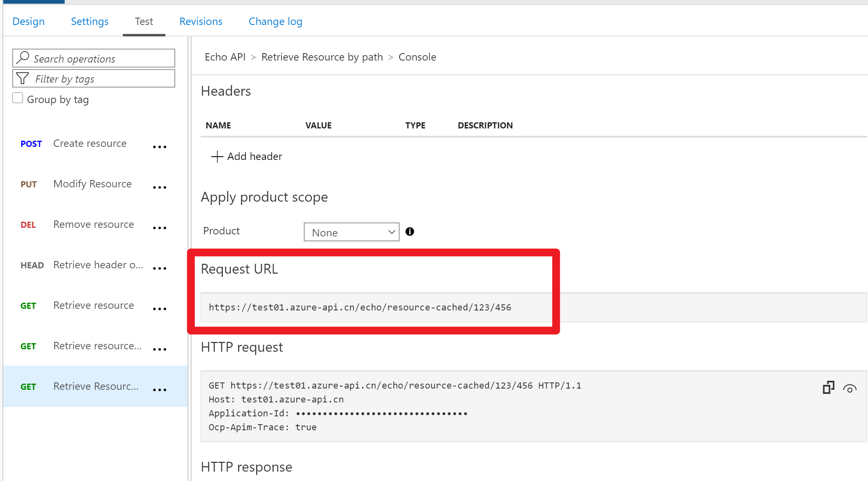Select the POST Create resource operation
868x481 pixels.
(90, 144)
